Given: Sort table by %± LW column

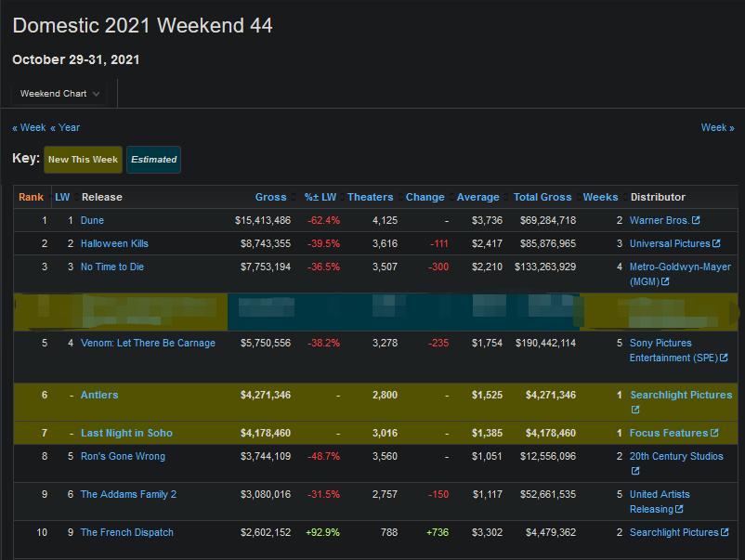Looking at the screenshot, I should pyautogui.click(x=320, y=197).
